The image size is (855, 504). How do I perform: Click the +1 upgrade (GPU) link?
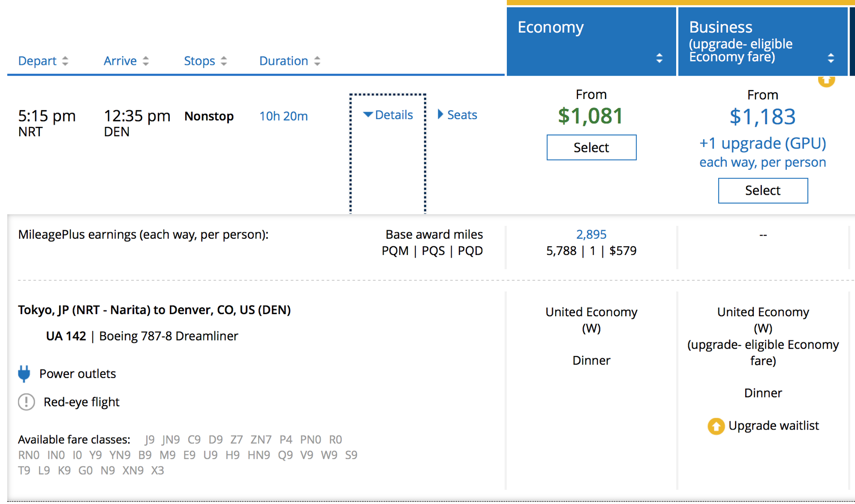click(763, 143)
